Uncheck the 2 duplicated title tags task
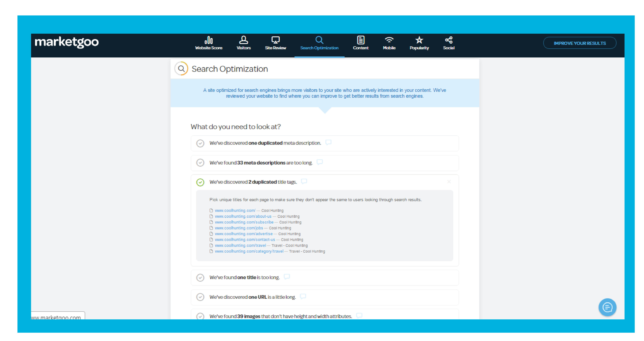 point(200,182)
